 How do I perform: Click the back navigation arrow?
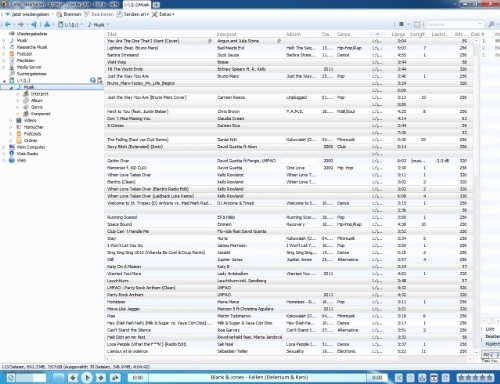8,24
